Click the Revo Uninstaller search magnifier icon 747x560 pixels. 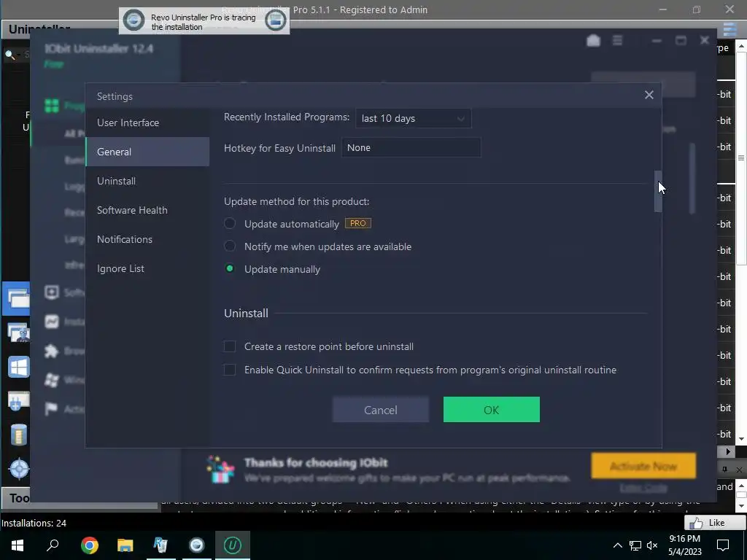(9, 54)
